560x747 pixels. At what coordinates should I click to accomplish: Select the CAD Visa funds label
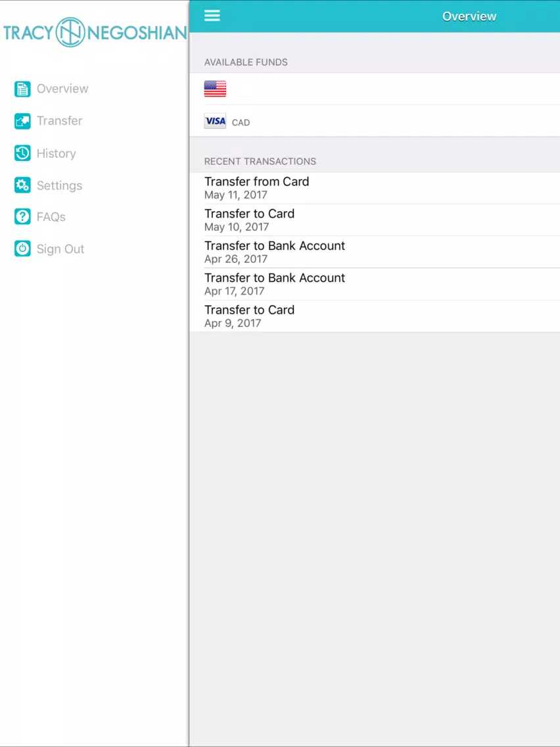241,122
